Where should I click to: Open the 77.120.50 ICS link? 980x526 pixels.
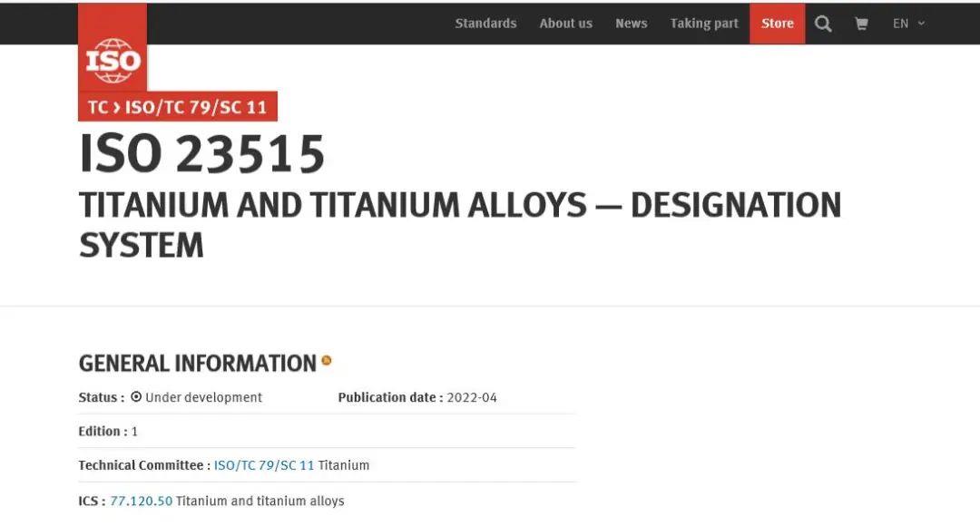click(x=141, y=501)
